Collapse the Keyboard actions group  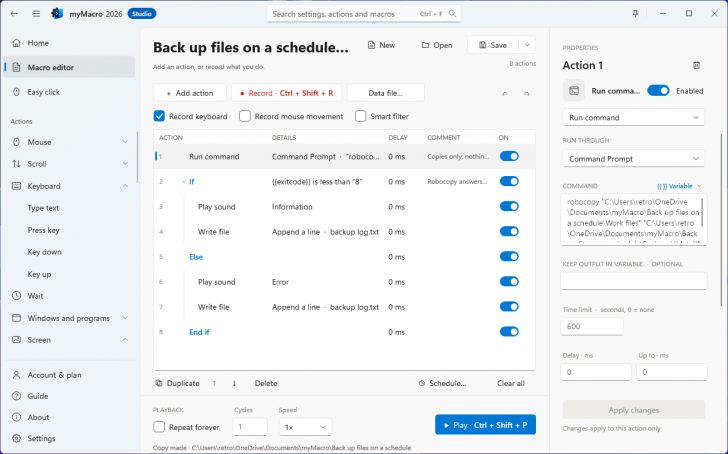click(125, 186)
